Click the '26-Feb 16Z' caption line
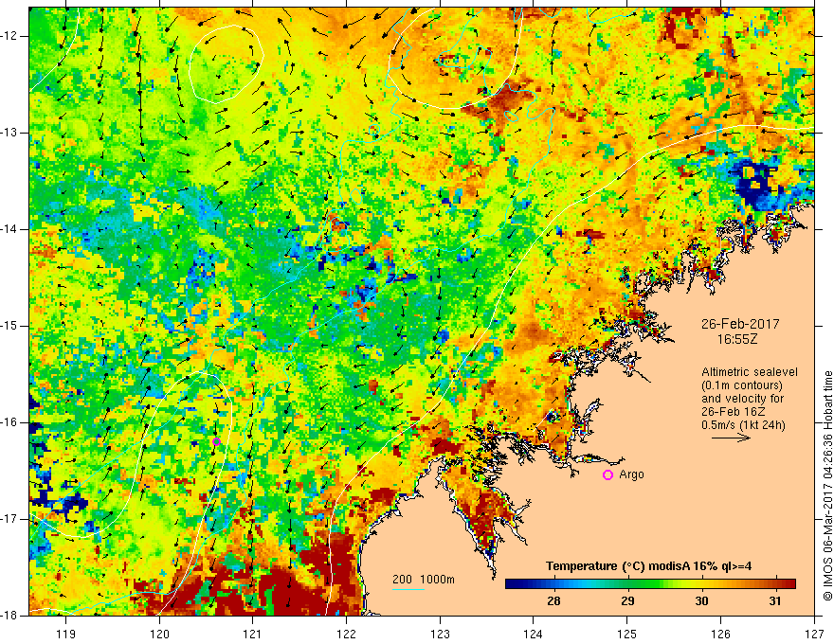This screenshot has height=644, width=834. point(733,412)
